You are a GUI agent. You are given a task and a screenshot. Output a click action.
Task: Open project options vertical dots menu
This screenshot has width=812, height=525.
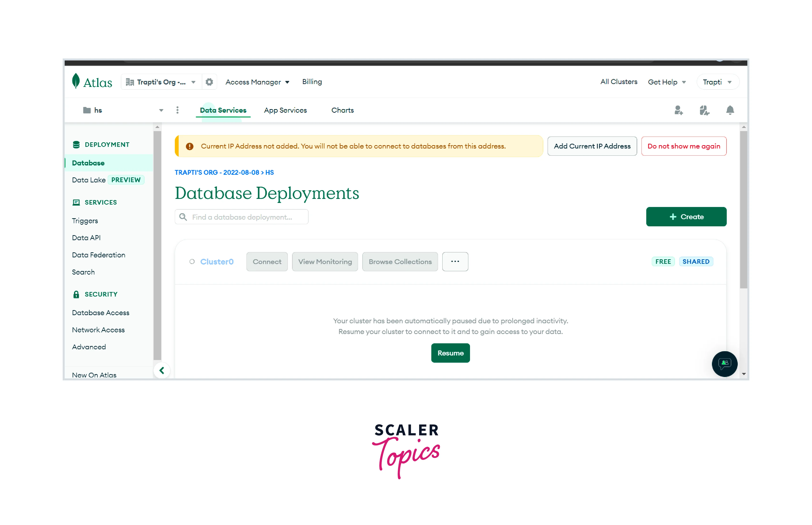point(177,110)
